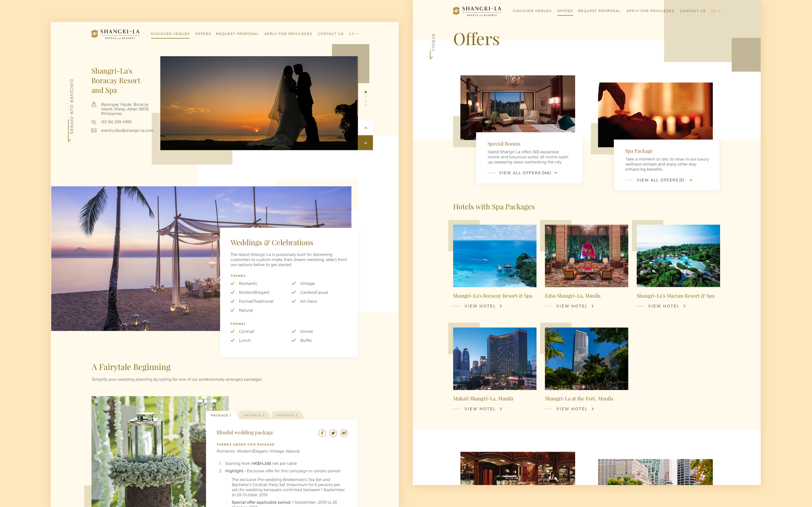Open Request Proposal in the left page's menu
The image size is (812, 507).
point(237,34)
